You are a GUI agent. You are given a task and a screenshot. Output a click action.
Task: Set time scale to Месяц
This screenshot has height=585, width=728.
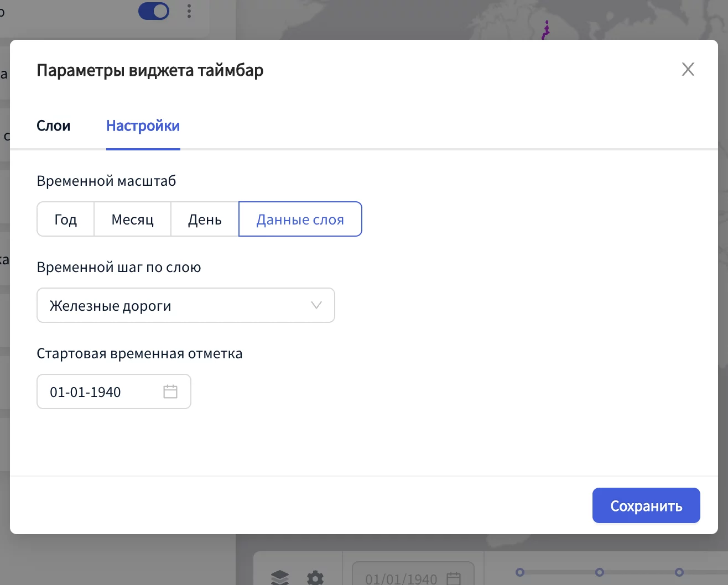(x=132, y=220)
